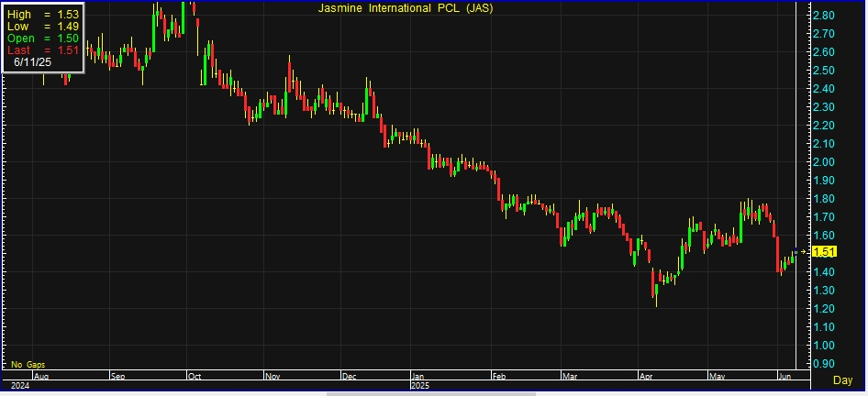Click the 1.40 price axis label

pos(824,272)
